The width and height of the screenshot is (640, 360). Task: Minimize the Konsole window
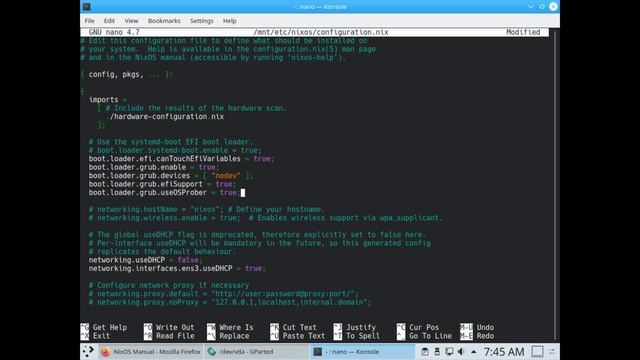[x=531, y=7]
